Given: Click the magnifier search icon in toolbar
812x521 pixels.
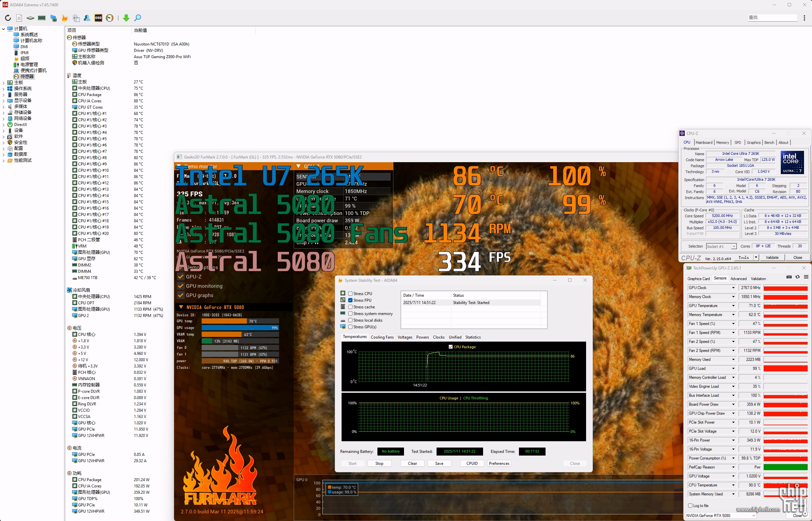Looking at the screenshot, I should (x=138, y=18).
